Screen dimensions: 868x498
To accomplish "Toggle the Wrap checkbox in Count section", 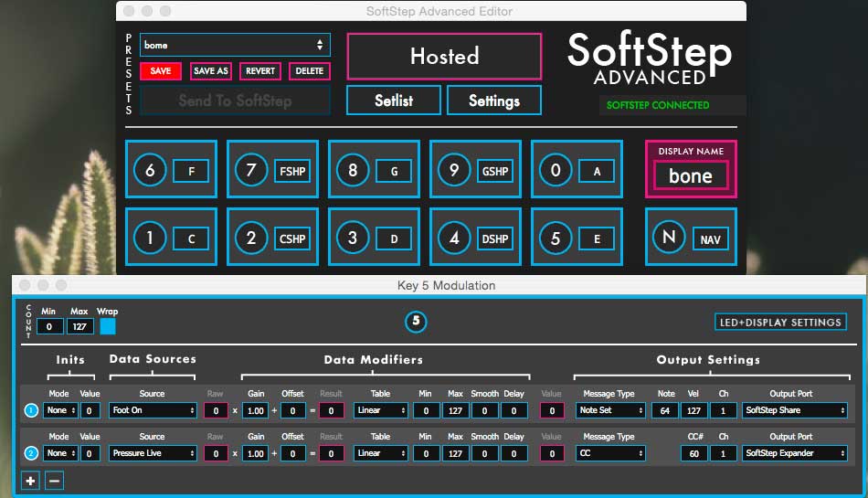I will coord(108,326).
